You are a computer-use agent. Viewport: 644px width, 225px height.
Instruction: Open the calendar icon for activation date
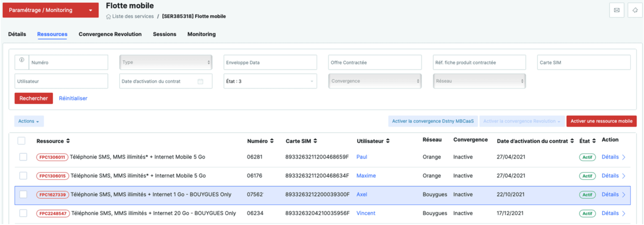(x=200, y=81)
